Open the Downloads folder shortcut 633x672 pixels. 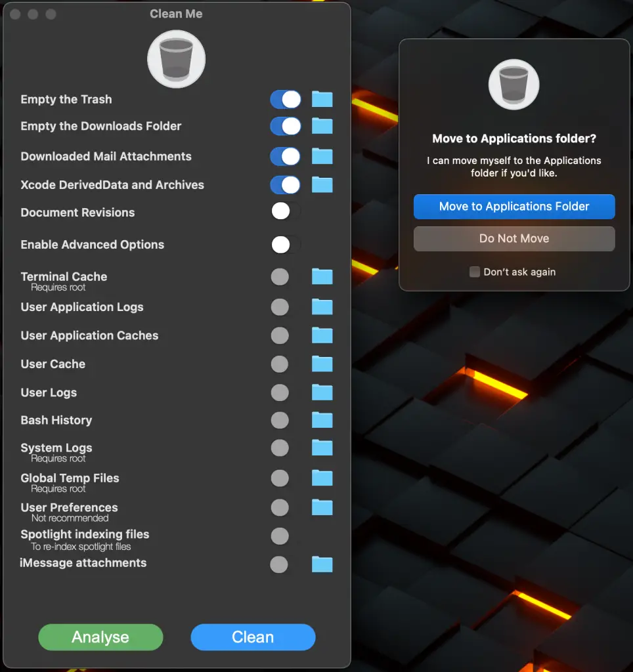322,126
